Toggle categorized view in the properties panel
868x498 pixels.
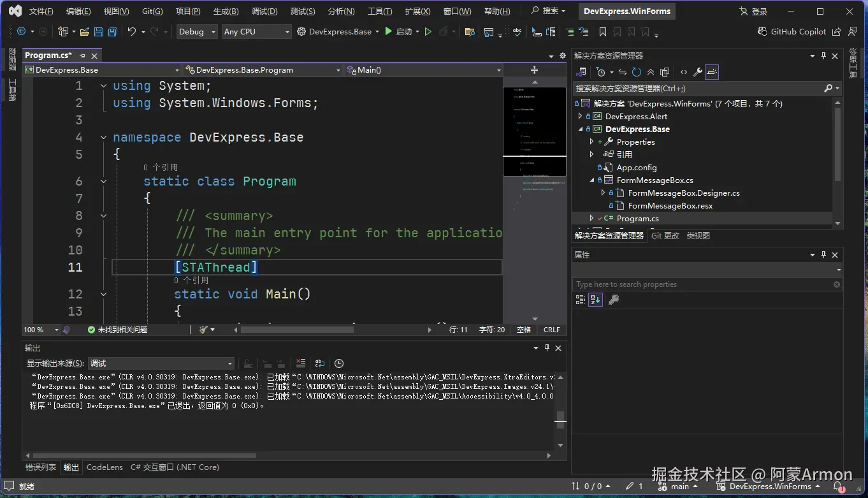581,300
